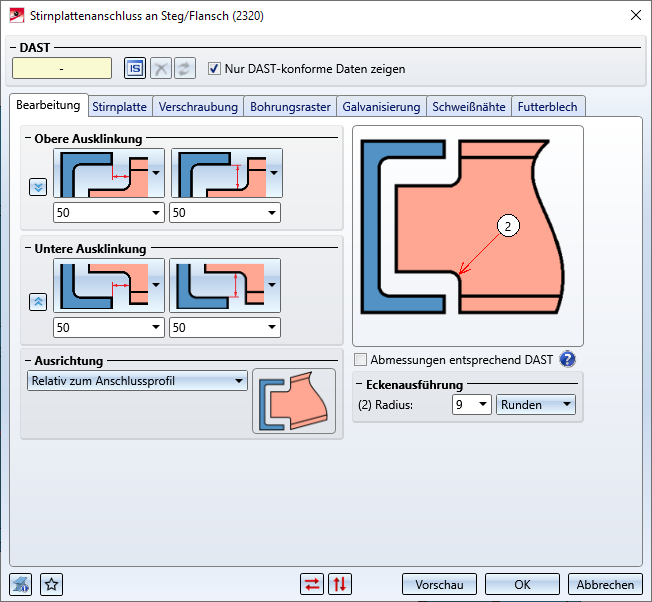Click the Ausrichtung alignment preview image
Image resolution: width=652 pixels, height=602 pixels.
293,400
